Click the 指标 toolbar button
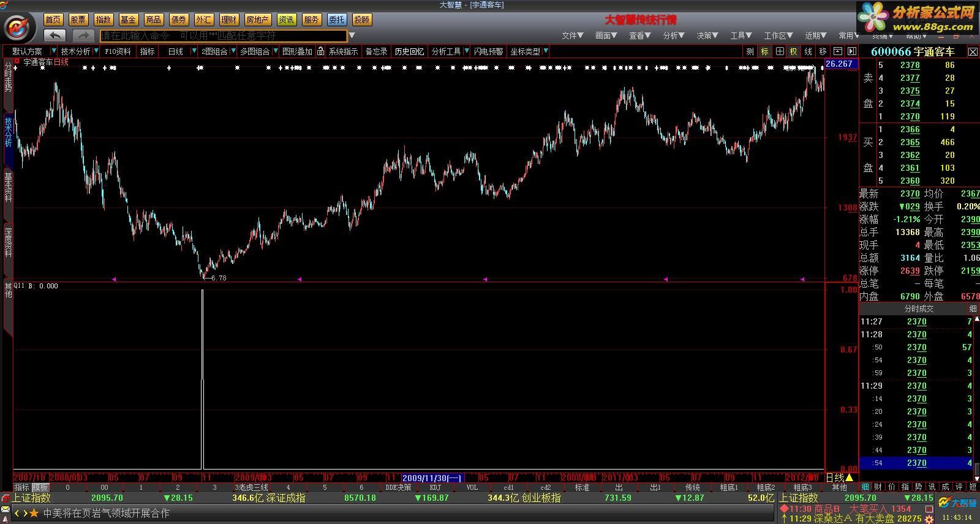Image resolution: width=980 pixels, height=524 pixels. click(148, 51)
